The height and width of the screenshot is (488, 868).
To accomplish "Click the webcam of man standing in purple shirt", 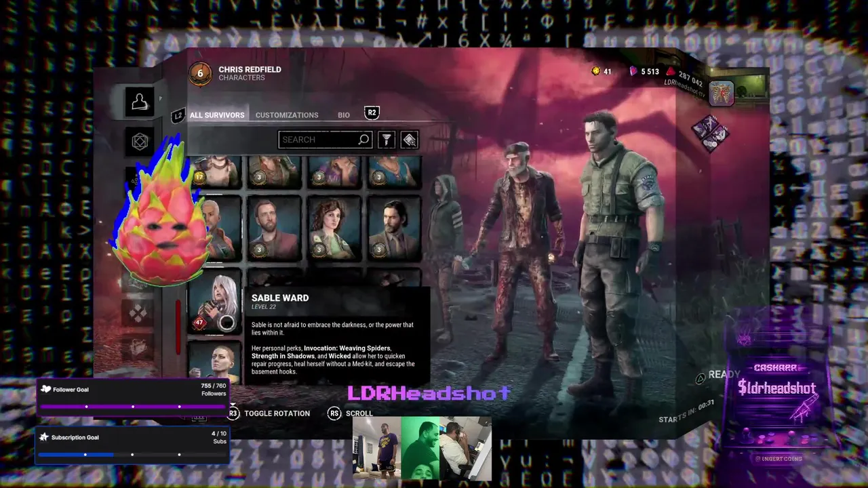I will pyautogui.click(x=377, y=449).
